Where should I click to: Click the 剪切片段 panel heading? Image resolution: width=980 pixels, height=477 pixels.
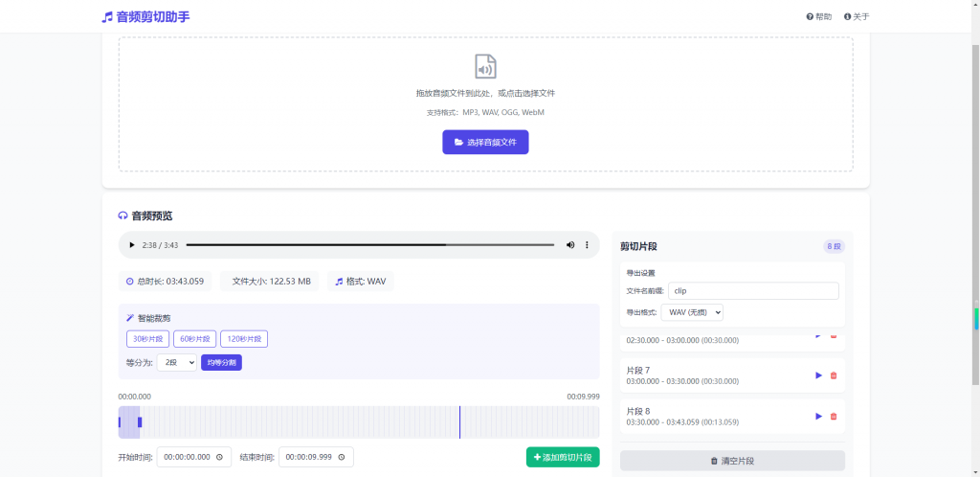pyautogui.click(x=638, y=246)
